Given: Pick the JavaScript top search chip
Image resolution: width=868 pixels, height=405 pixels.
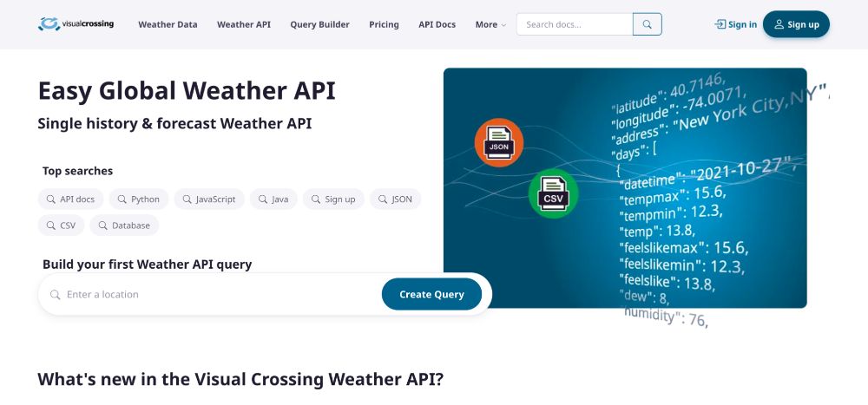Looking at the screenshot, I should coord(209,199).
